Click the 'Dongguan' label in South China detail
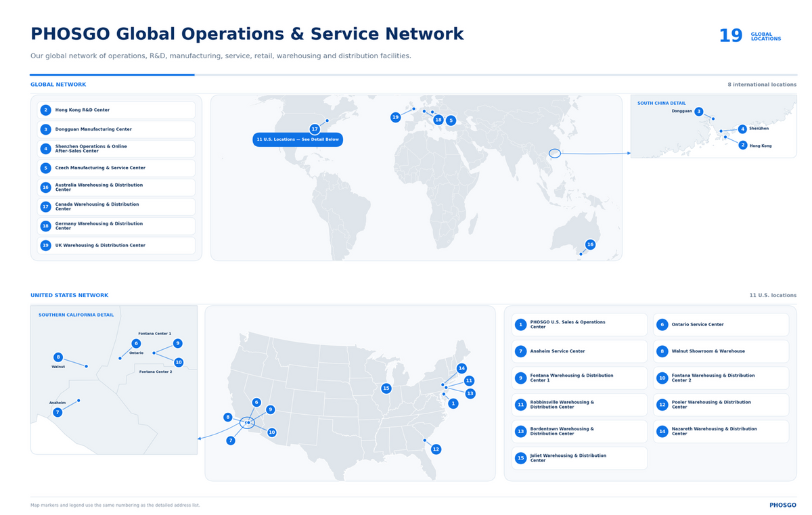The height and width of the screenshot is (515, 812). (x=681, y=111)
